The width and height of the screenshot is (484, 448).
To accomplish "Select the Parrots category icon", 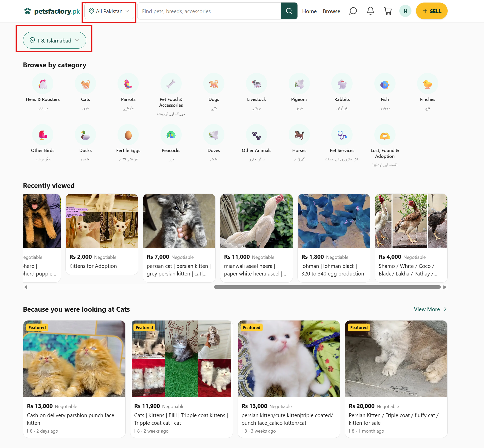I will click(128, 84).
